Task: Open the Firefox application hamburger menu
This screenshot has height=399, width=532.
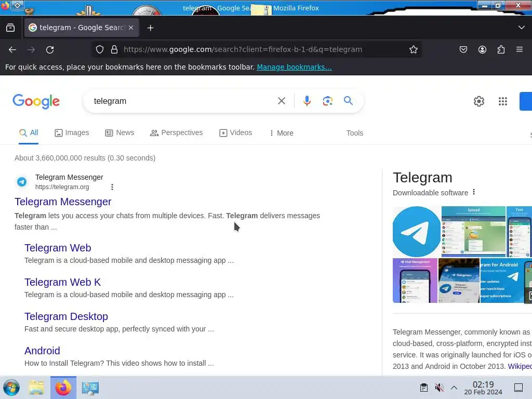Action: pyautogui.click(x=520, y=49)
